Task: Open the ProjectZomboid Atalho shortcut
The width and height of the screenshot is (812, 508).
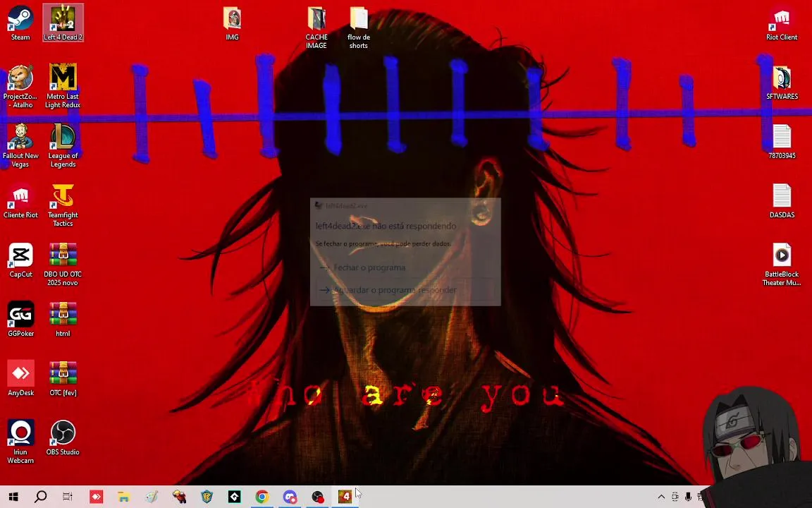Action: tap(20, 86)
